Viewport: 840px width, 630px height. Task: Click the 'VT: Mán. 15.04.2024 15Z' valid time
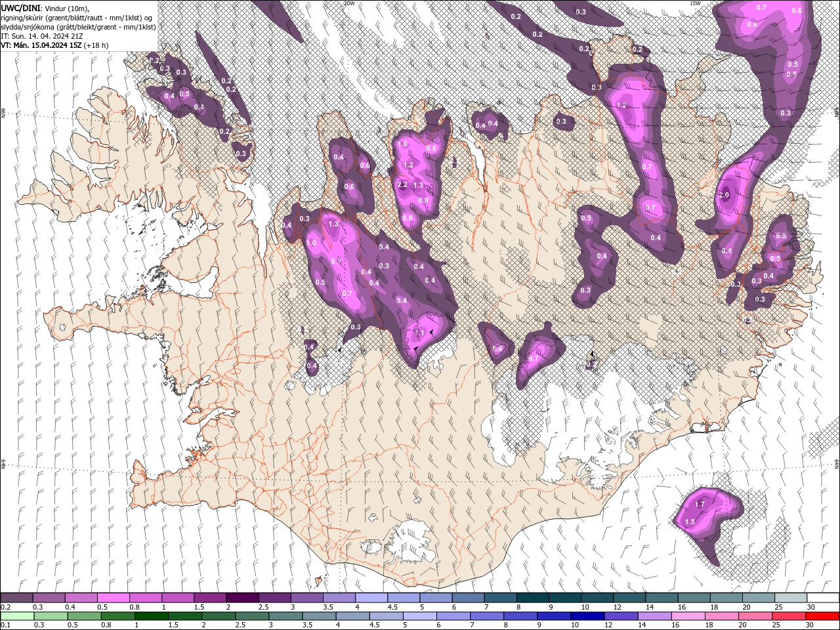41,45
